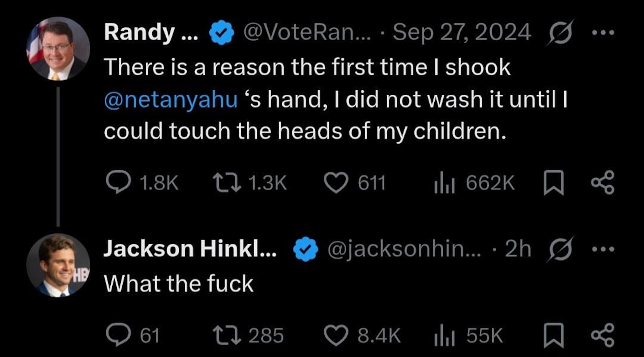Open more options on Jackson's reply
The width and height of the screenshot is (644, 357).
[x=603, y=249]
